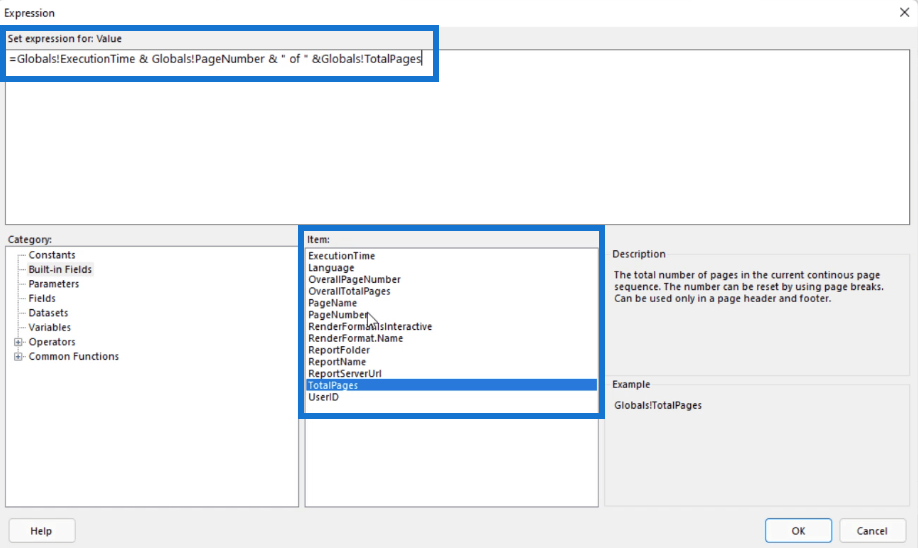The image size is (918, 548).
Task: Click the Cancel button
Action: 872,530
